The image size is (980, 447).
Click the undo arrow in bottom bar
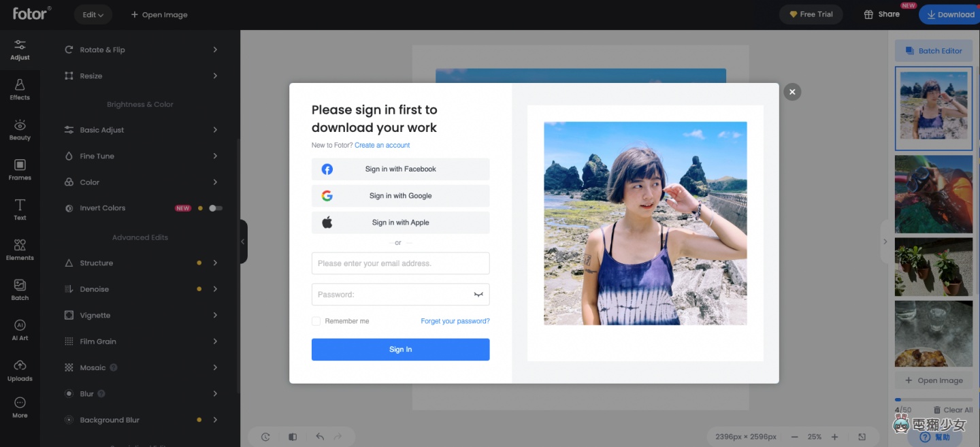coord(320,437)
